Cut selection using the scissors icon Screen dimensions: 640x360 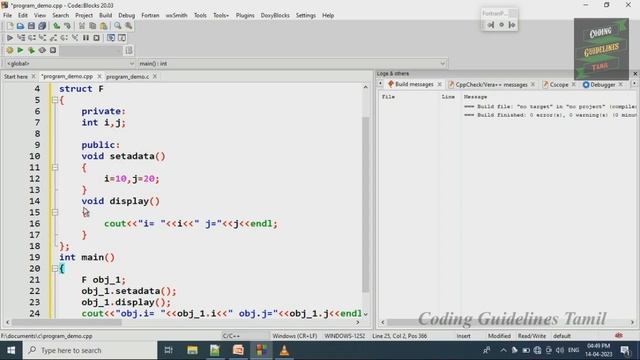click(x=82, y=26)
